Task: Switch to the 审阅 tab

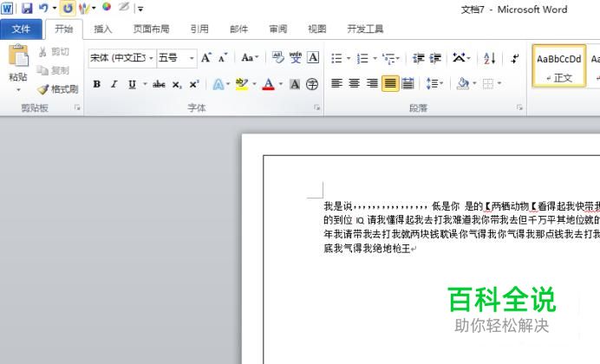Action: tap(277, 29)
